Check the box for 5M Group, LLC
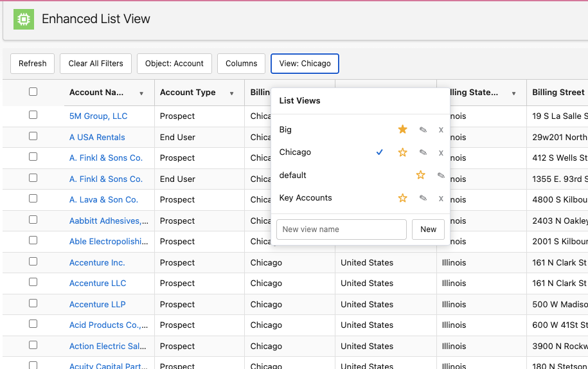 [x=33, y=115]
